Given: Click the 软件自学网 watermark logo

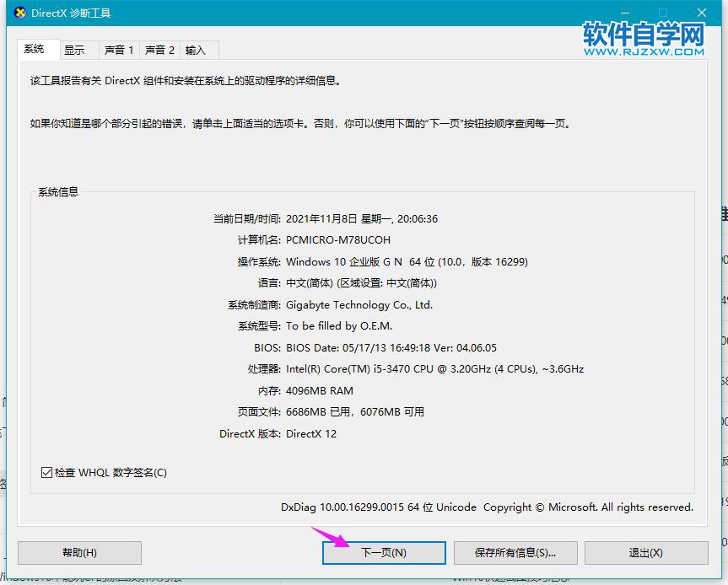Looking at the screenshot, I should pos(643,39).
